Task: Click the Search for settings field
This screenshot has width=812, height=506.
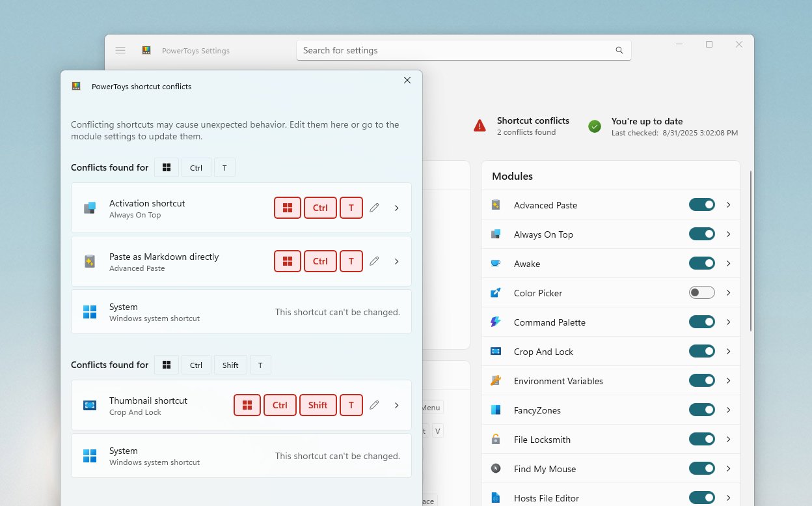Action: point(455,50)
